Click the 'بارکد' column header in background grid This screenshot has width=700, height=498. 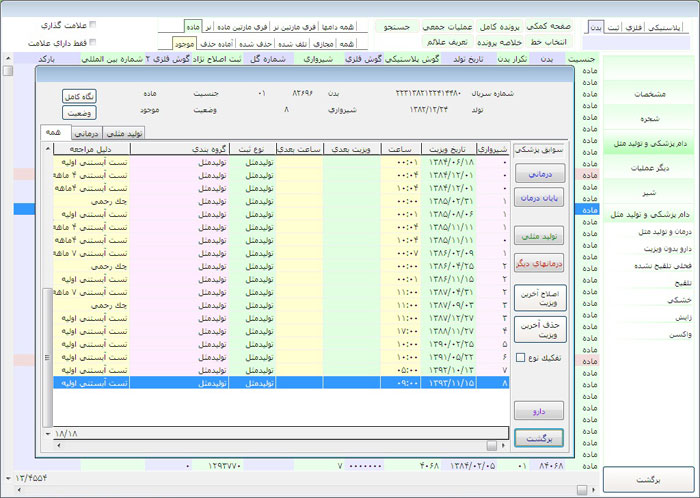[x=46, y=59]
